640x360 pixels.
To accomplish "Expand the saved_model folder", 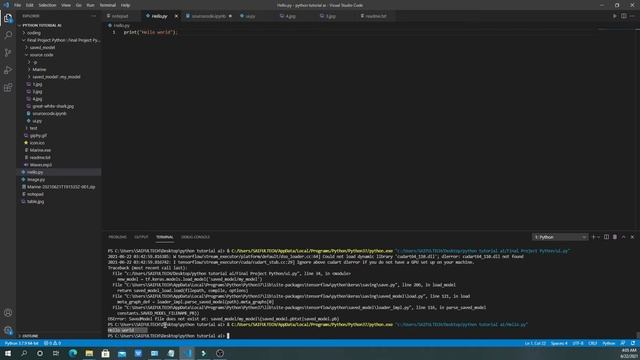I will point(42,47).
